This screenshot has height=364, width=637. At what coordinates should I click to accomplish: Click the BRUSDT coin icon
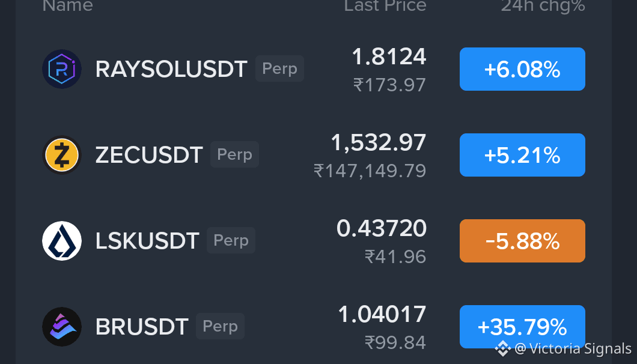62,327
